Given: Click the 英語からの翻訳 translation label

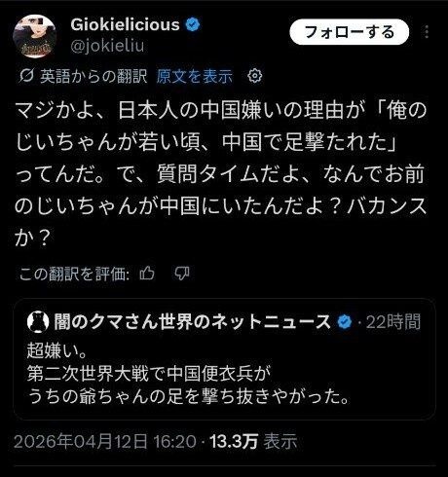Looking at the screenshot, I should click(93, 77).
